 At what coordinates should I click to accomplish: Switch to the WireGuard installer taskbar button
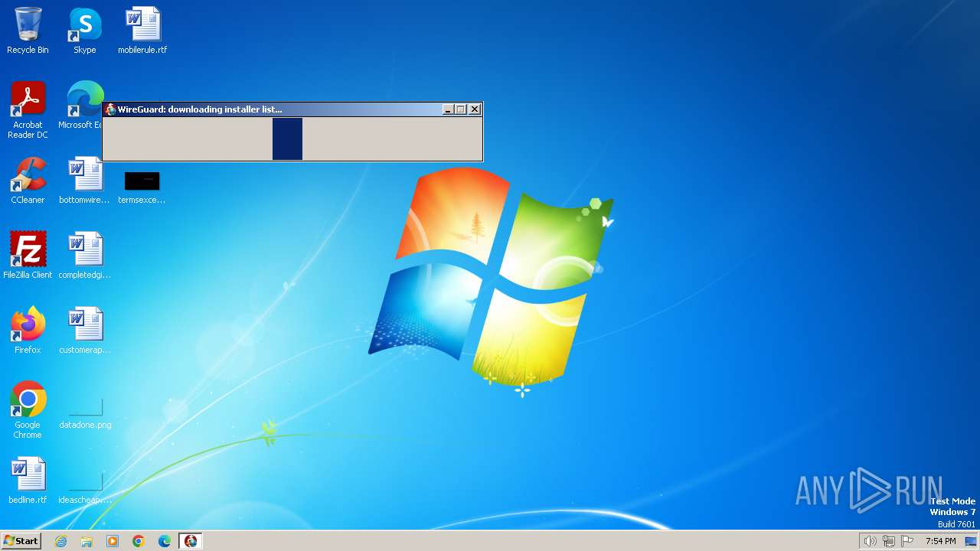191,541
